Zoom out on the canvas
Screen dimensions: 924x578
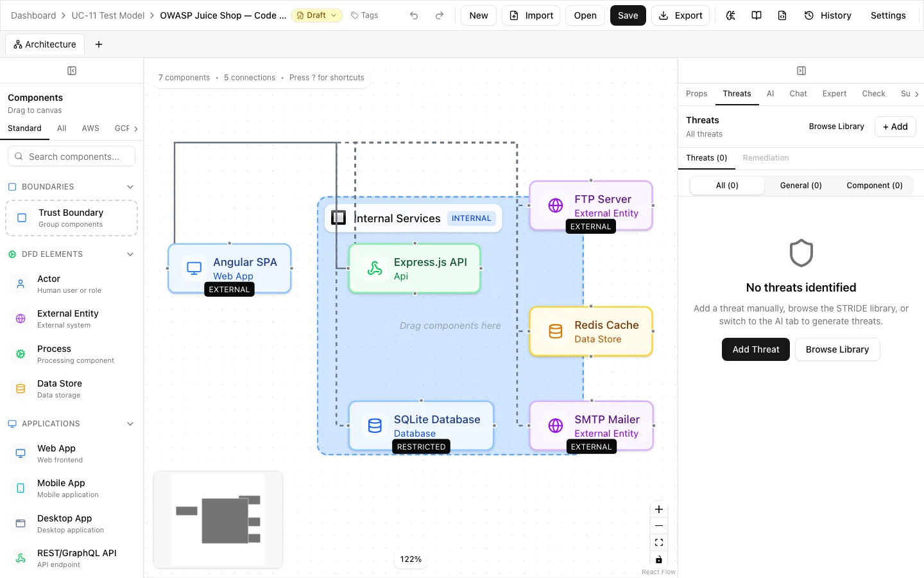click(x=659, y=526)
